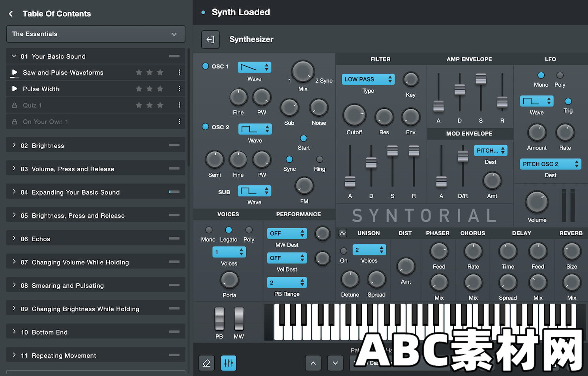Play the Saw and Pulse Waveforms lesson
The width and height of the screenshot is (588, 376).
click(x=15, y=73)
